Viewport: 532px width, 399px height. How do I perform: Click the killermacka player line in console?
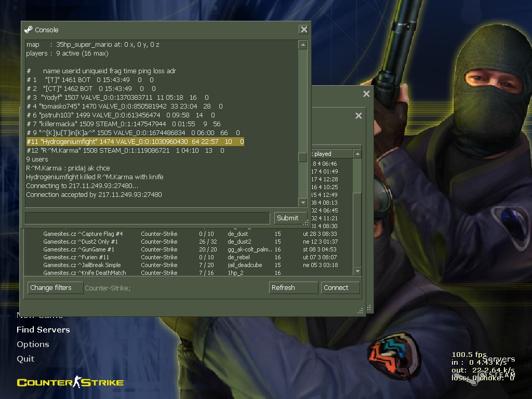pos(124,124)
